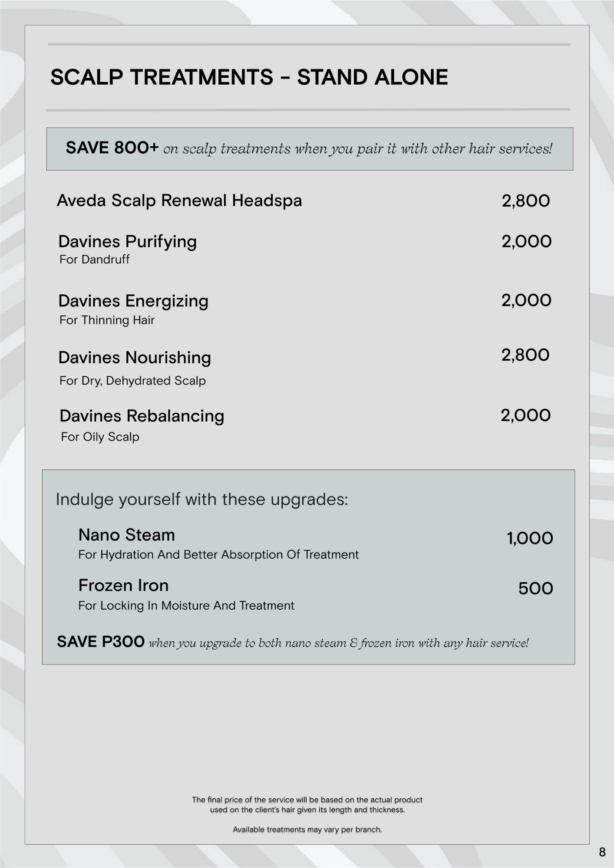Click the For Dandruff description
Screen dimensions: 614x868
[94, 260]
